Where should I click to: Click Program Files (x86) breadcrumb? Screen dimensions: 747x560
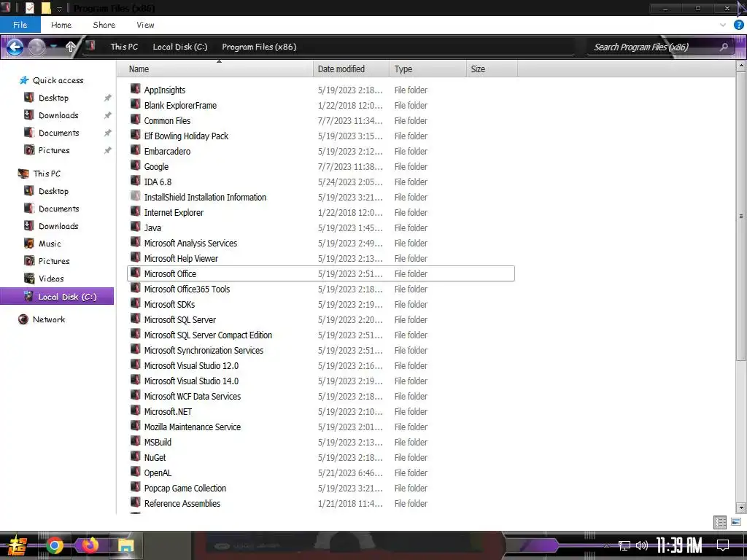259,47
